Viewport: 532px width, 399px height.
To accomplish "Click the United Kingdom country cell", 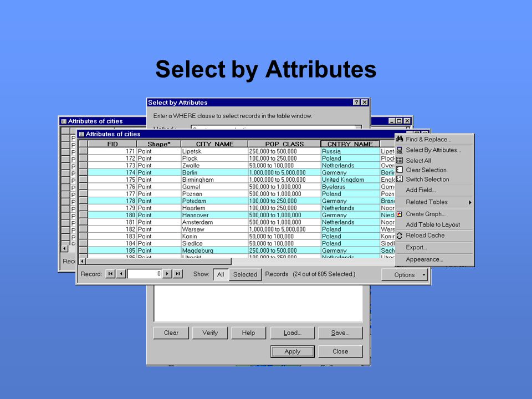I will tap(350, 180).
